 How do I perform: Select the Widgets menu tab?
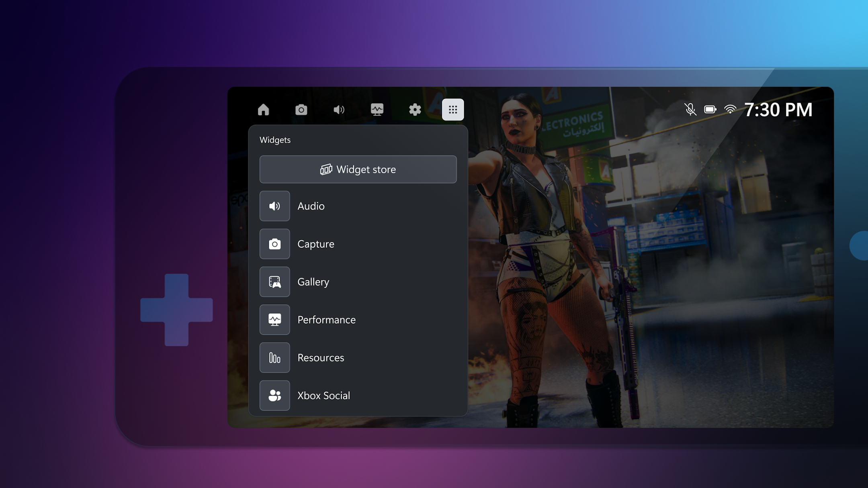pos(452,109)
